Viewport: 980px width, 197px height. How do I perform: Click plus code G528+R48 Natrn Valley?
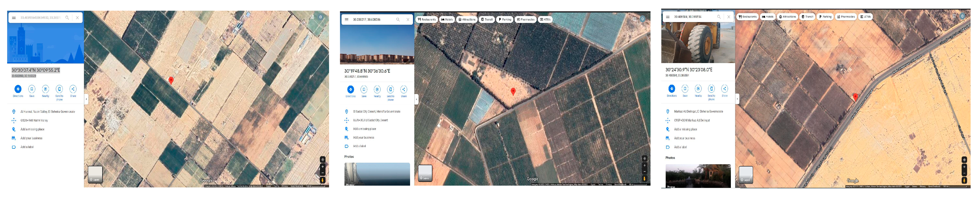pos(34,120)
